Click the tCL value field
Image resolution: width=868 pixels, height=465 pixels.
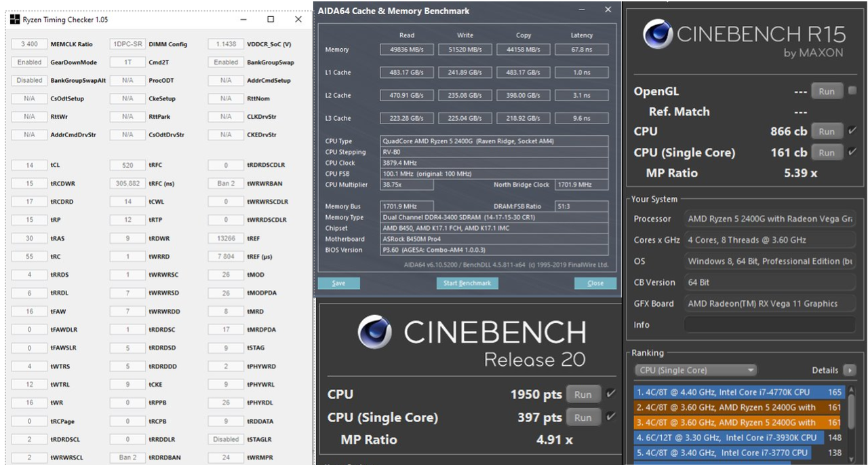29,165
